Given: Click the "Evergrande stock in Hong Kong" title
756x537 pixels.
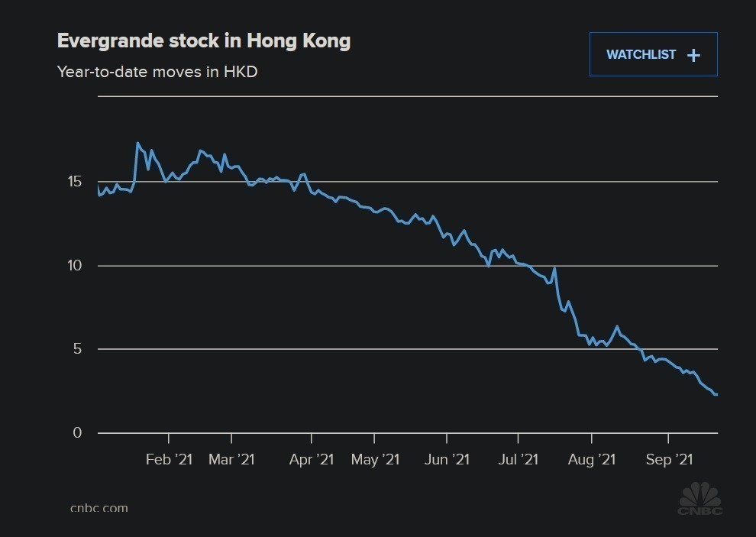Looking at the screenshot, I should click(x=204, y=40).
